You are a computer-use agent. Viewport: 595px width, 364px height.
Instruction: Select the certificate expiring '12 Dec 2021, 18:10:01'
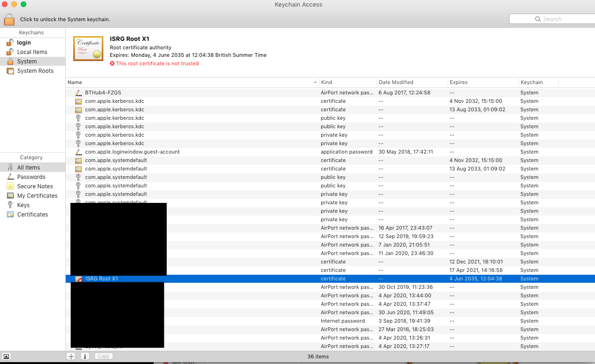[x=330, y=262]
